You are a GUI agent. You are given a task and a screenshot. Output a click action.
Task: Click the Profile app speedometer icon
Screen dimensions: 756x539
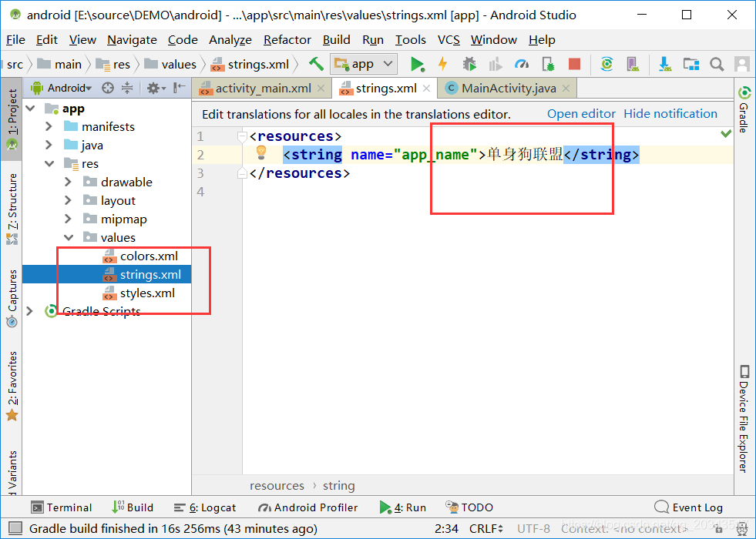coord(522,64)
